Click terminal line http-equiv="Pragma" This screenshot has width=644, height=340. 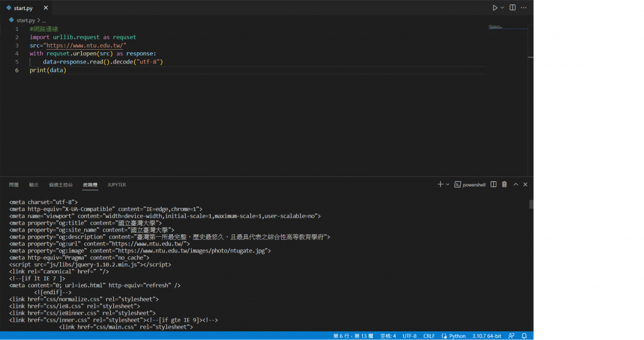click(x=79, y=258)
